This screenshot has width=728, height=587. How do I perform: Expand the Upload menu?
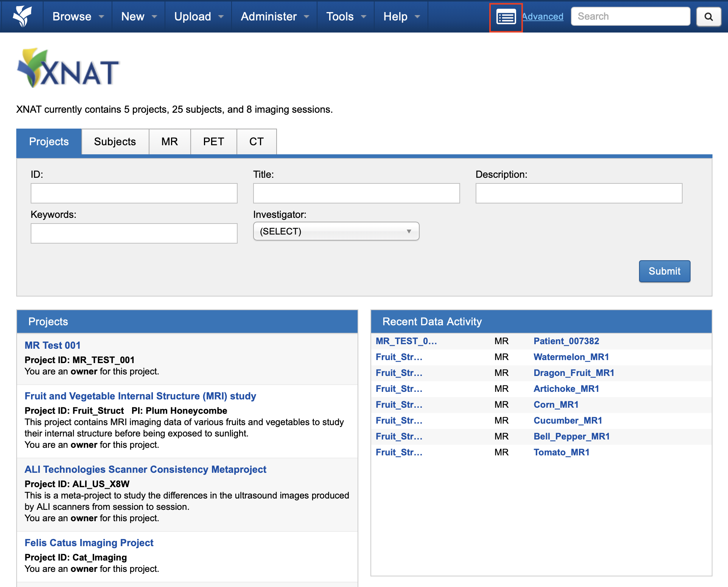click(x=198, y=16)
